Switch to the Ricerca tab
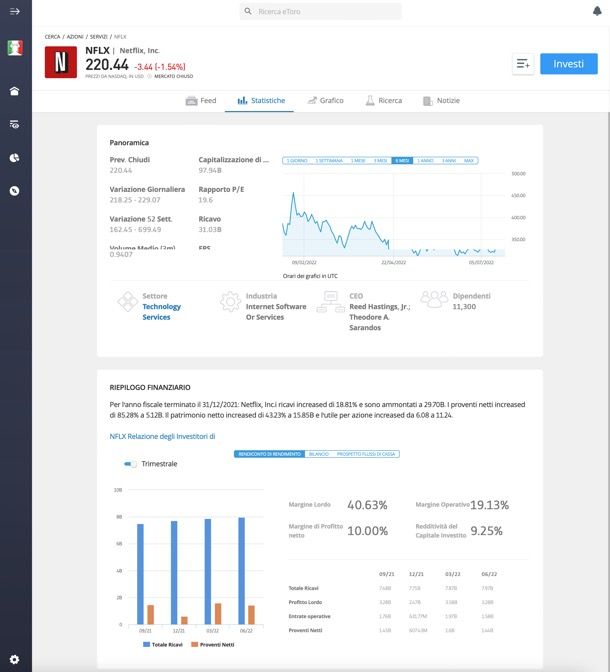Screen dimensions: 610x672 pos(384,101)
